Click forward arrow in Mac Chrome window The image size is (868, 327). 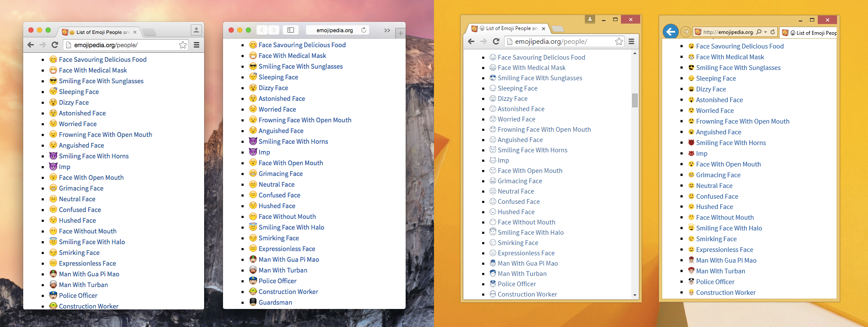pyautogui.click(x=43, y=45)
